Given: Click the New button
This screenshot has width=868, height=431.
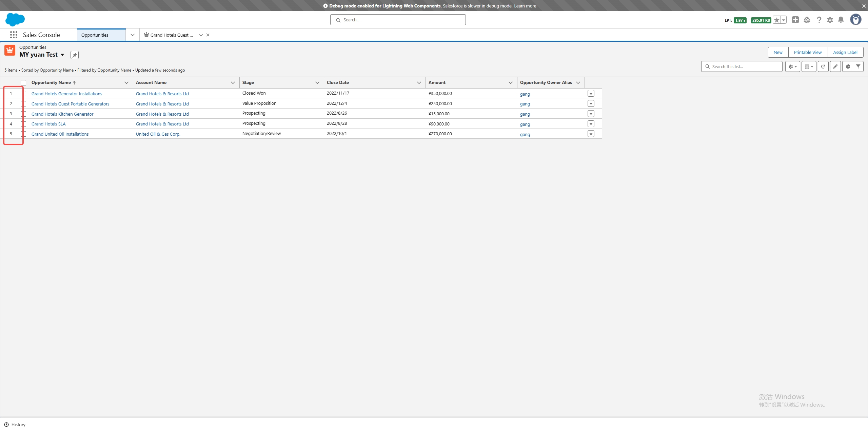Looking at the screenshot, I should [x=778, y=53].
